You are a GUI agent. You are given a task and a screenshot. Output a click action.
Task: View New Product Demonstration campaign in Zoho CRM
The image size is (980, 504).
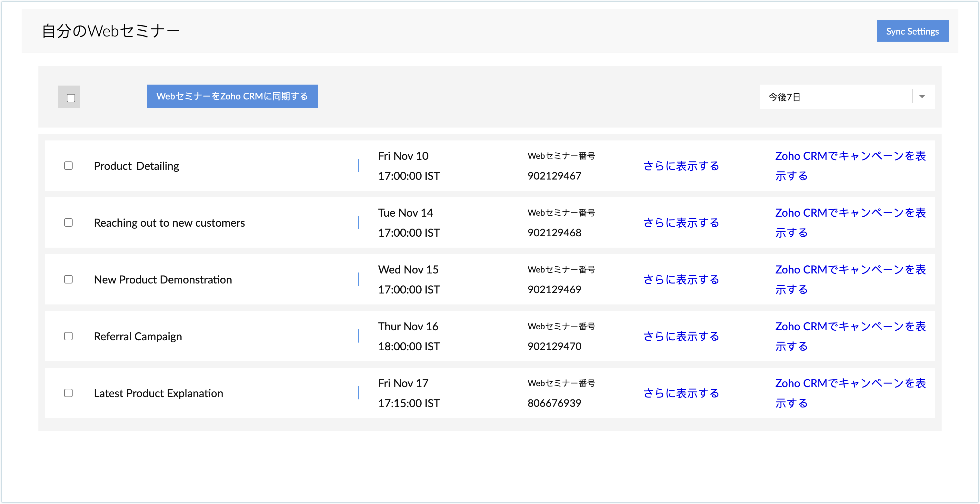point(850,270)
